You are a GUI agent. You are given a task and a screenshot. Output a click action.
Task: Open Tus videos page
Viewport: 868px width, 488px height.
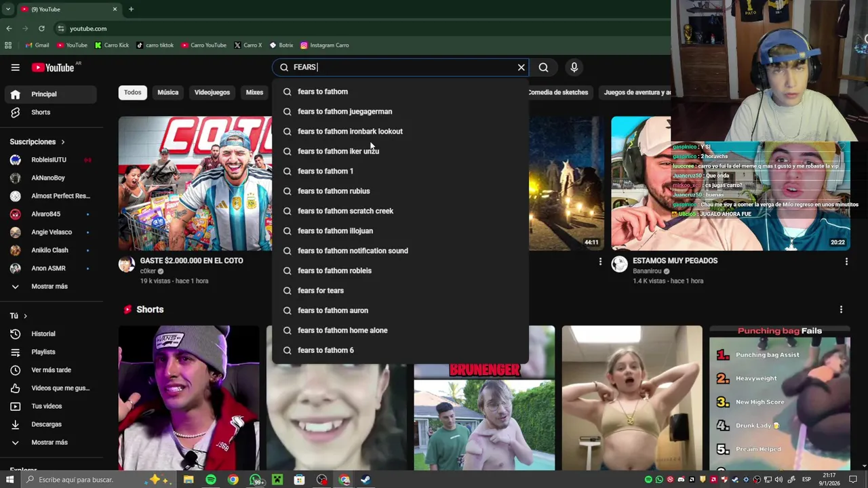(x=51, y=406)
